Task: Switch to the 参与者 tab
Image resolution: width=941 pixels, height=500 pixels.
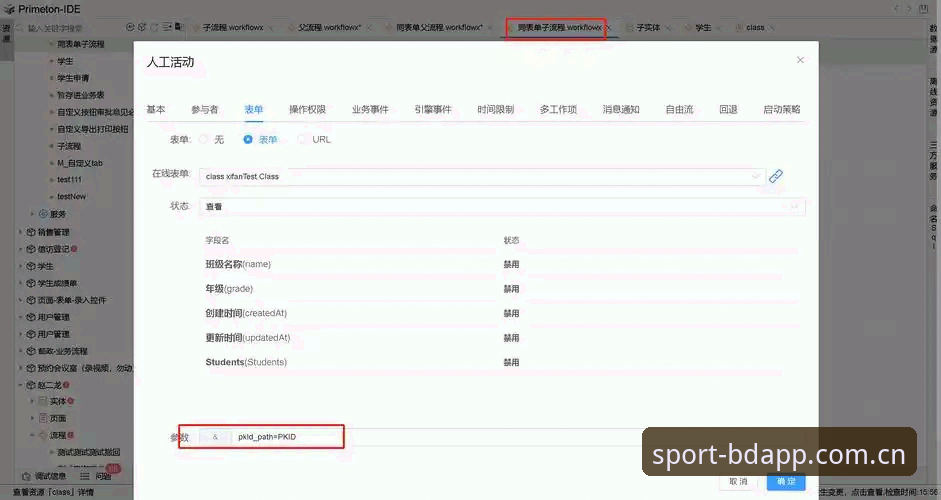Action: [x=205, y=109]
